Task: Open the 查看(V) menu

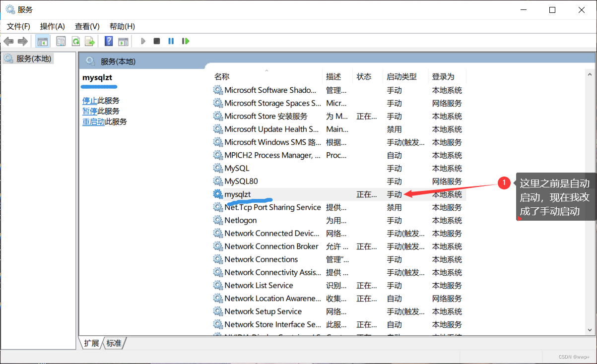Action: coord(87,26)
